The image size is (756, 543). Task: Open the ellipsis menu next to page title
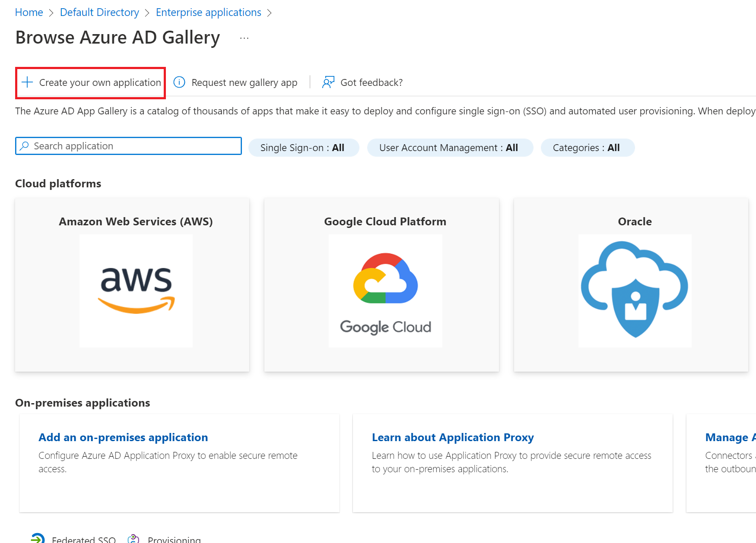(245, 38)
